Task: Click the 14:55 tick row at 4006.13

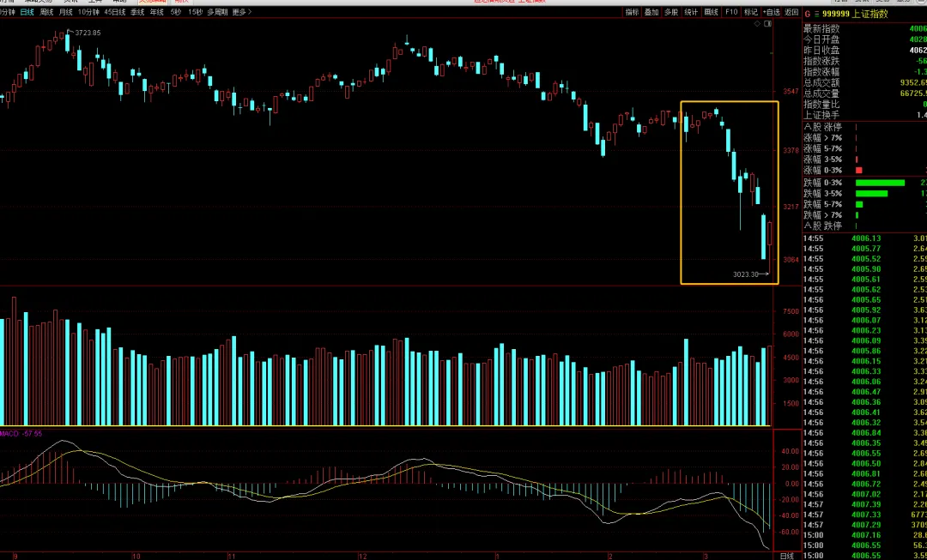Action: pos(864,238)
